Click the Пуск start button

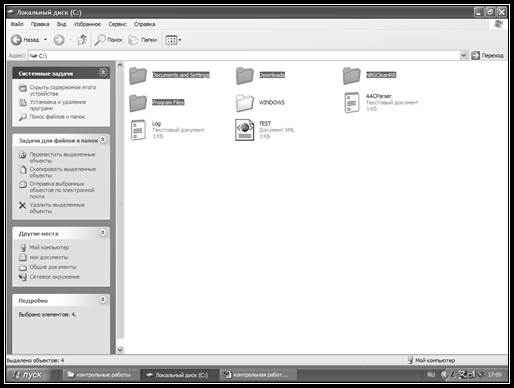point(28,375)
